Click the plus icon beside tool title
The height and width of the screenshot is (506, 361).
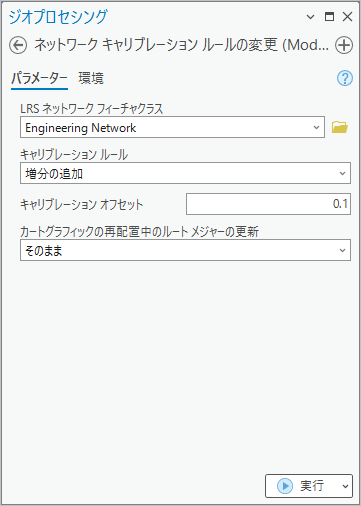pyautogui.click(x=344, y=45)
